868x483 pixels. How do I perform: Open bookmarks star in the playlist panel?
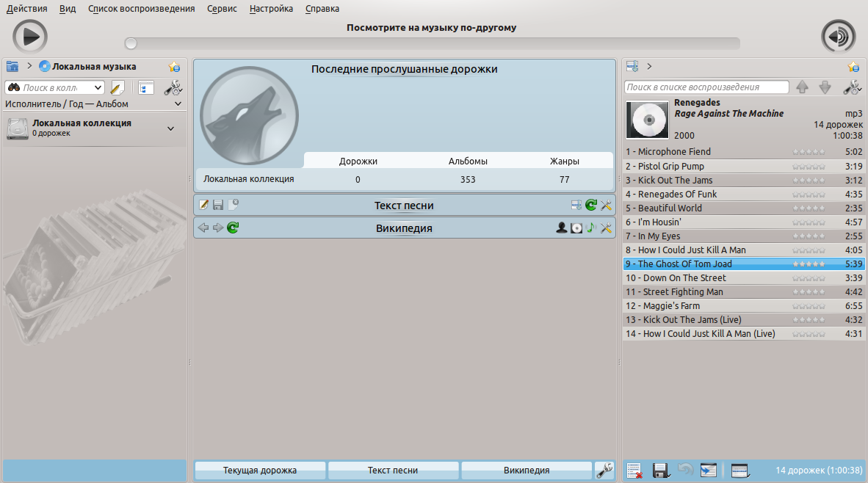pyautogui.click(x=853, y=67)
